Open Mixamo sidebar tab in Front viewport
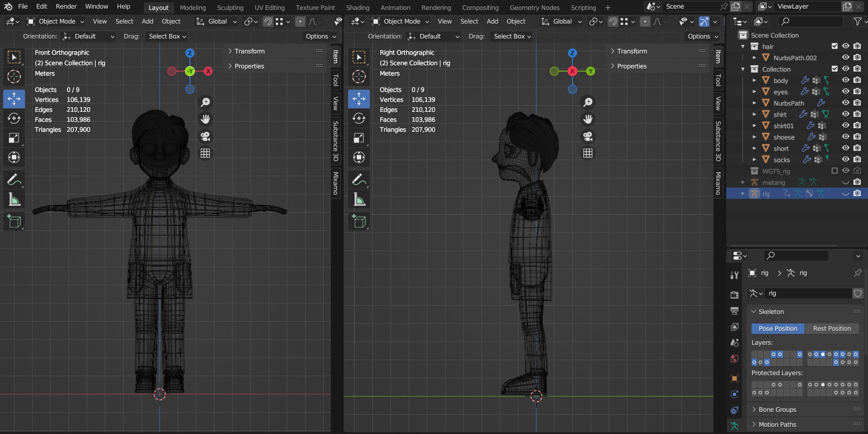Image resolution: width=868 pixels, height=434 pixels. coord(336,183)
